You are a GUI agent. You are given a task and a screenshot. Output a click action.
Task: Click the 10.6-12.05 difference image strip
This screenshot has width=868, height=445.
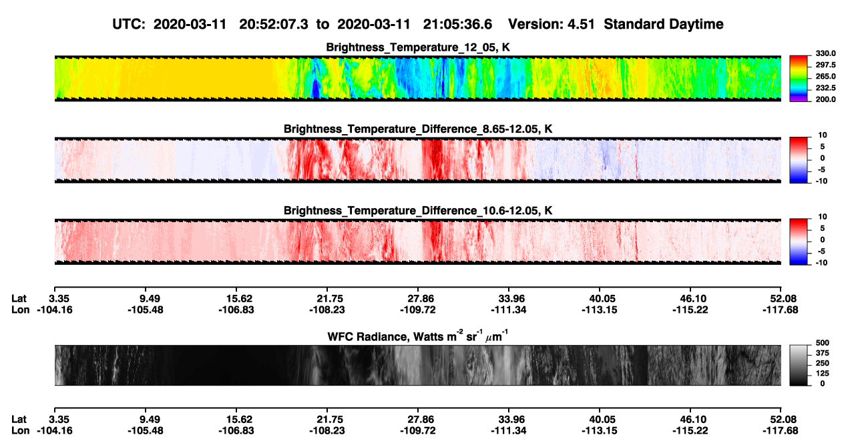[418, 242]
